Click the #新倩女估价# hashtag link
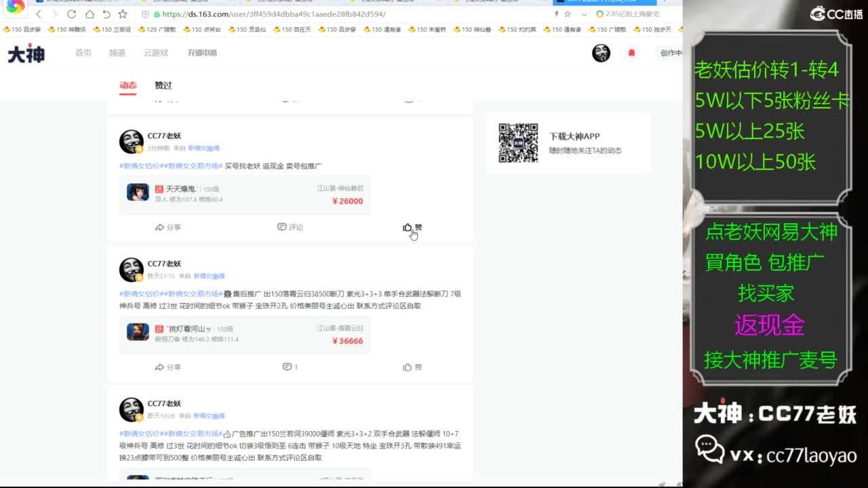The width and height of the screenshot is (868, 488). pos(140,165)
